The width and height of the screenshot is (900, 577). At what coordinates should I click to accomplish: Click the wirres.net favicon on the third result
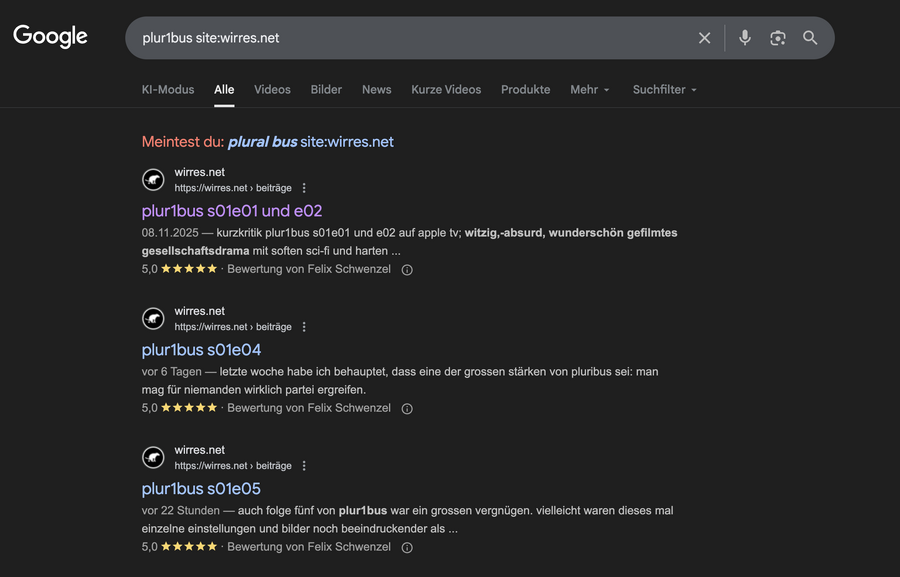pyautogui.click(x=153, y=457)
